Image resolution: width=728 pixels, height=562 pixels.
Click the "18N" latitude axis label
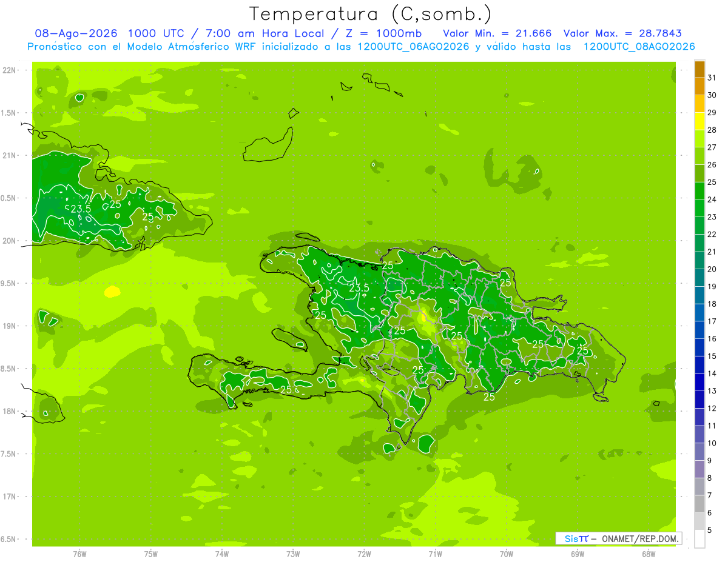click(10, 411)
